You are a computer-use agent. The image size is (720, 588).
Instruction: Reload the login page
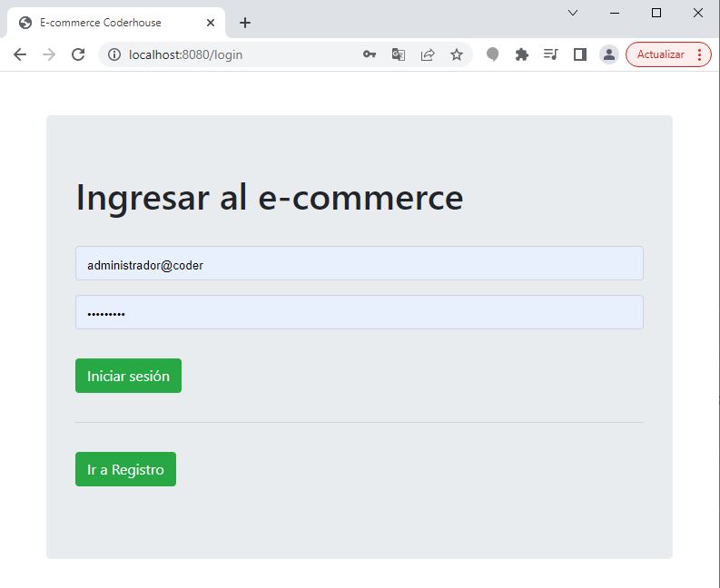click(x=78, y=54)
